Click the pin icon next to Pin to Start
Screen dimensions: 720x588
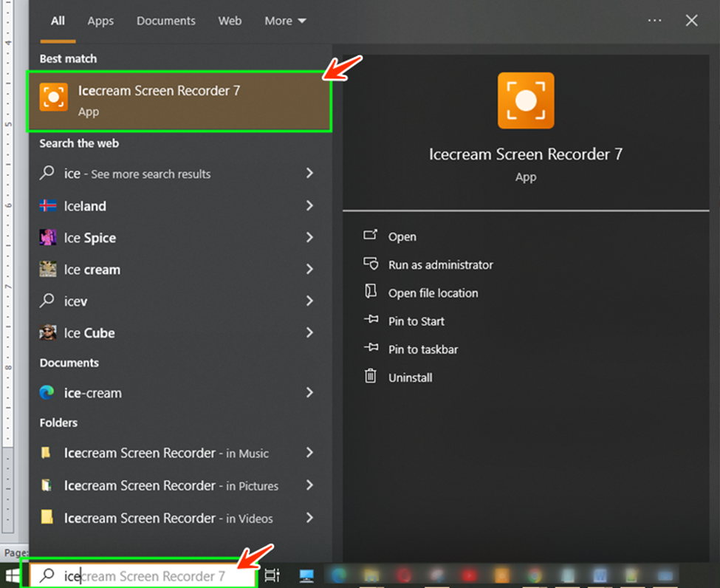point(371,319)
